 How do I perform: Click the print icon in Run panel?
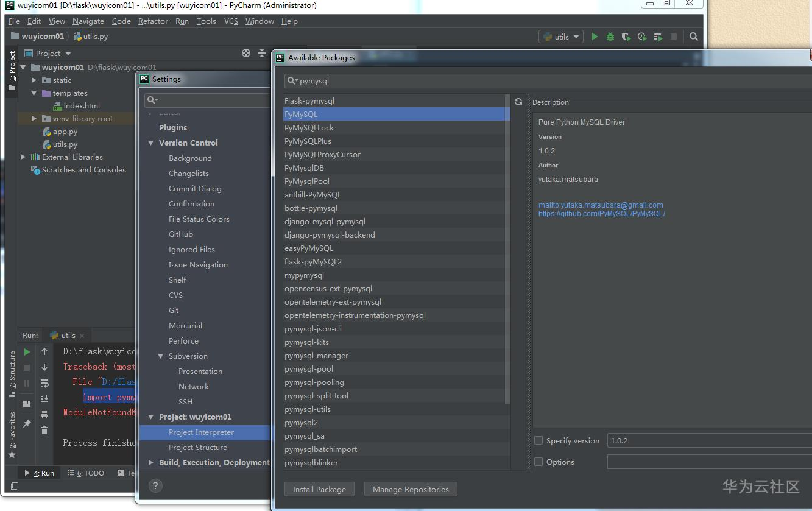click(44, 415)
